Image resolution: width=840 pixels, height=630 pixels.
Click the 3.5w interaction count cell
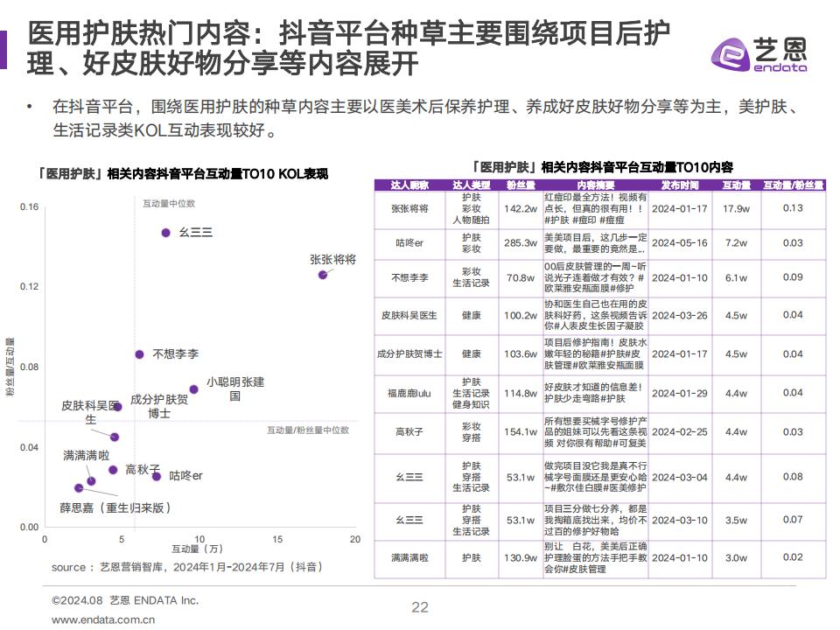pyautogui.click(x=737, y=520)
